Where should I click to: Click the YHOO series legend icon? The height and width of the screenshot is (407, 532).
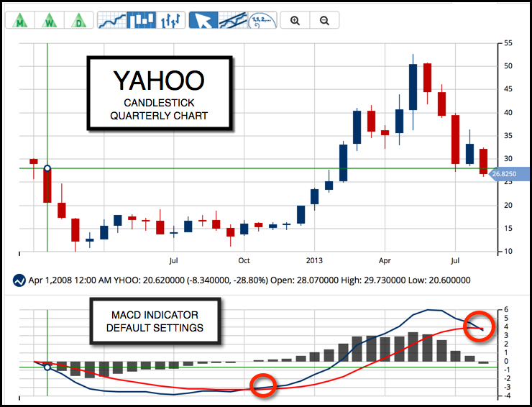point(19,280)
